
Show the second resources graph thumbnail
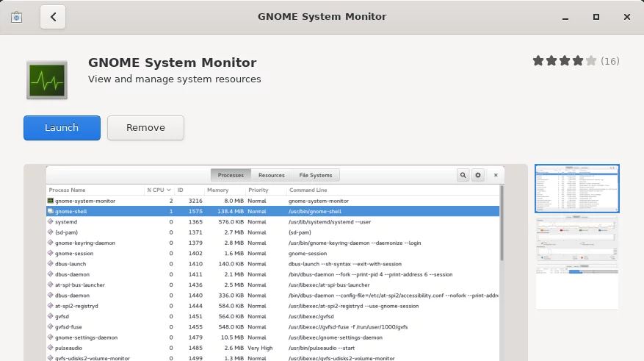point(577,238)
